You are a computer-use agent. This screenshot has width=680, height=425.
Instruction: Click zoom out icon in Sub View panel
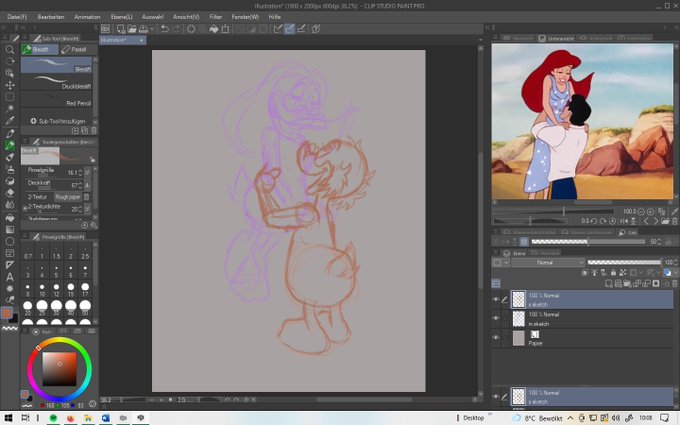(x=641, y=212)
